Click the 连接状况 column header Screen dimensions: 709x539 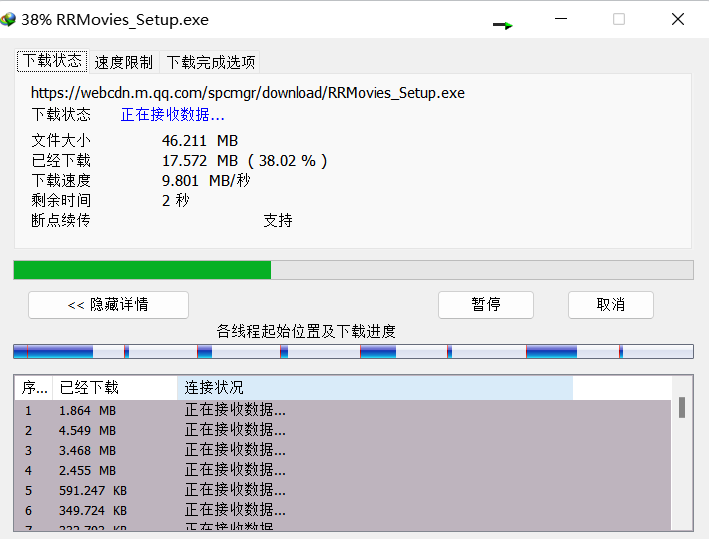point(374,387)
